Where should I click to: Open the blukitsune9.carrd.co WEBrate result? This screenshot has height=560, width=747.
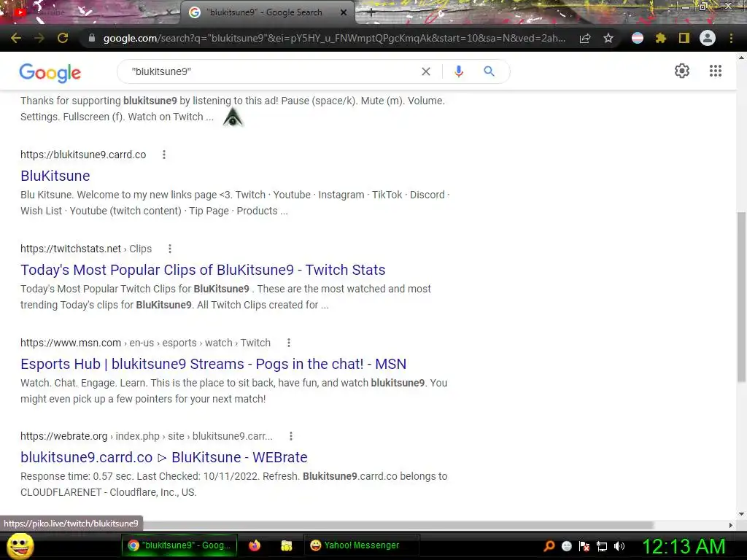[164, 457]
